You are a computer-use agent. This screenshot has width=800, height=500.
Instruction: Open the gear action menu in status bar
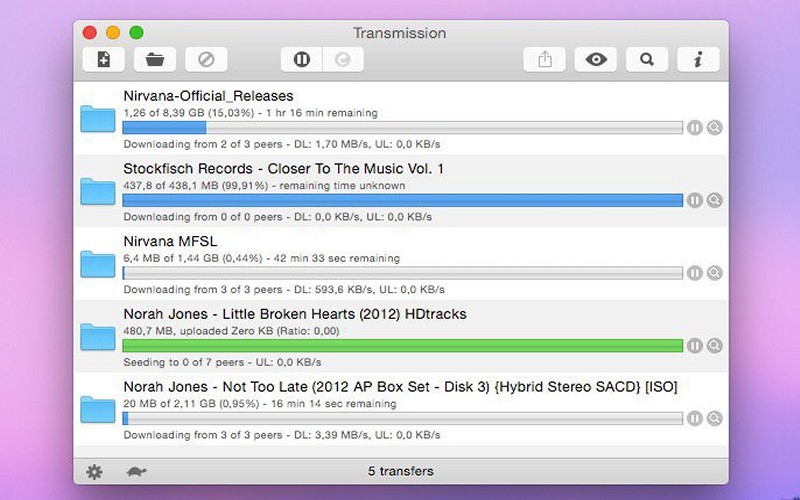pyautogui.click(x=94, y=471)
